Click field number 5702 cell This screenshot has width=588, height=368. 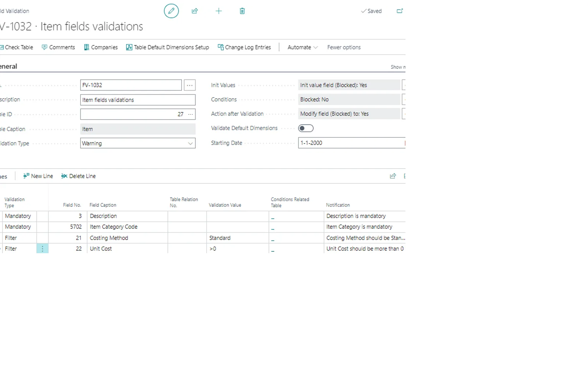(68, 227)
